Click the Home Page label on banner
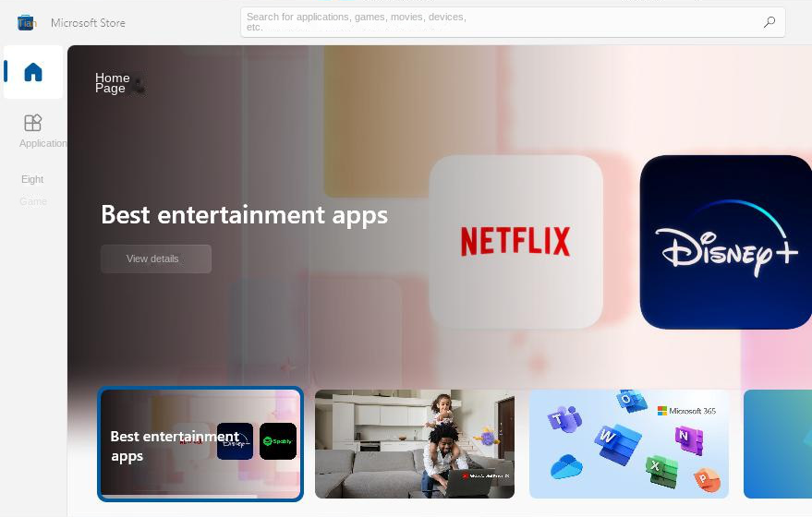Screen dimensions: 812x517 [x=112, y=83]
